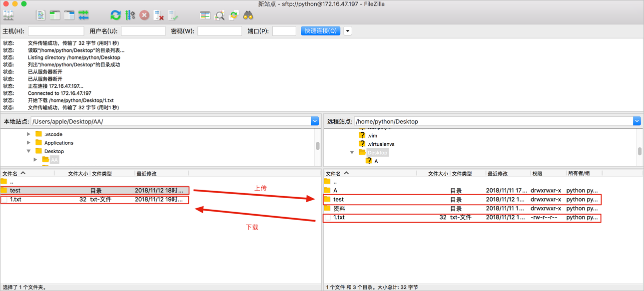Image resolution: width=644 pixels, height=291 pixels.
Task: Open the local site path dropdown
Action: [315, 121]
